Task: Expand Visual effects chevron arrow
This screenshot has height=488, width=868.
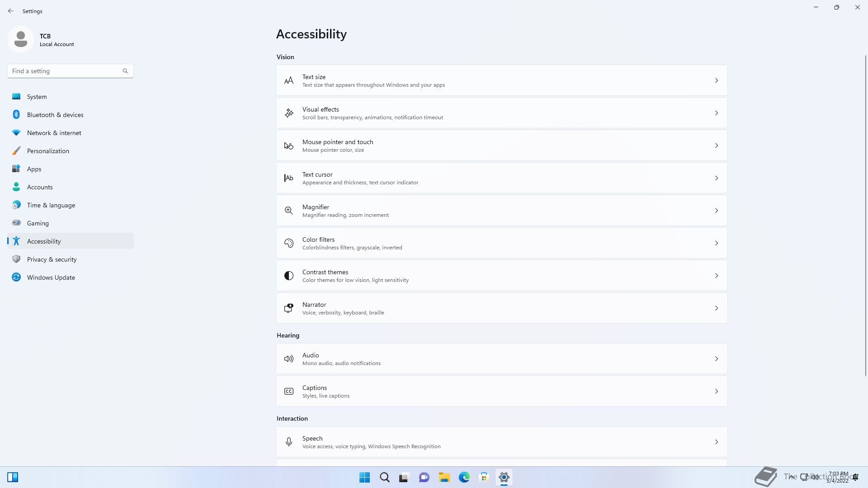Action: [716, 113]
